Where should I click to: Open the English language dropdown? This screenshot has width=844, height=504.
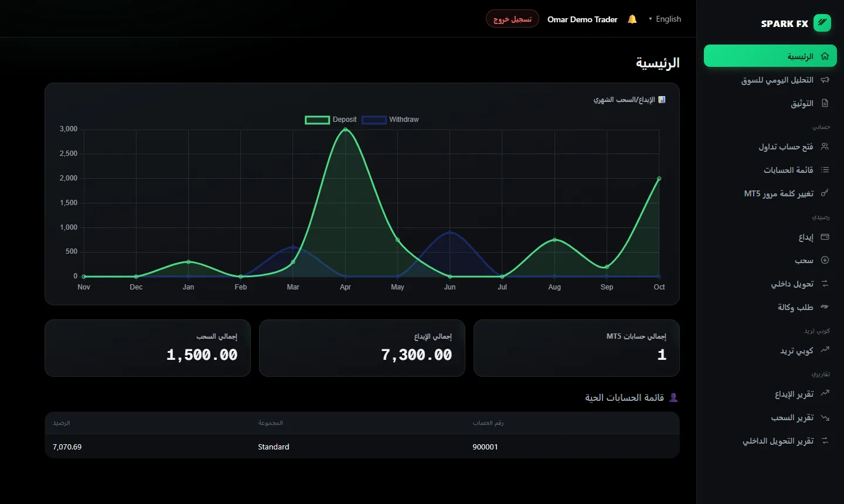[665, 19]
